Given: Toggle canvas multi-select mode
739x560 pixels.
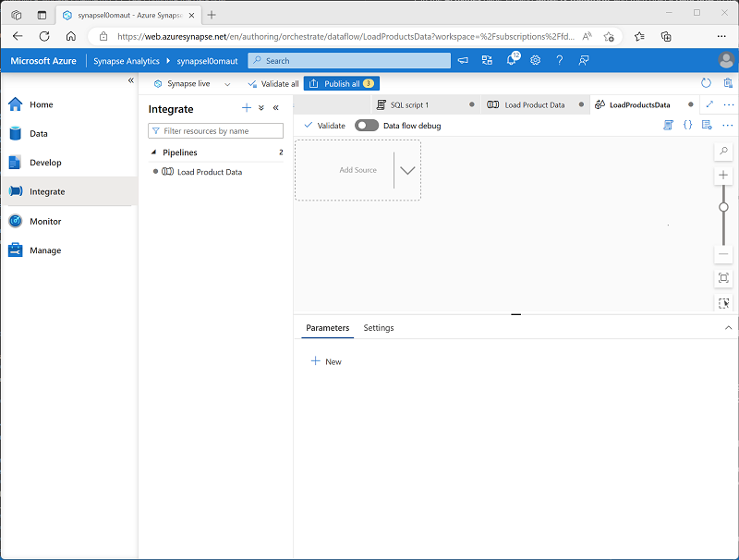Looking at the screenshot, I should tap(723, 303).
